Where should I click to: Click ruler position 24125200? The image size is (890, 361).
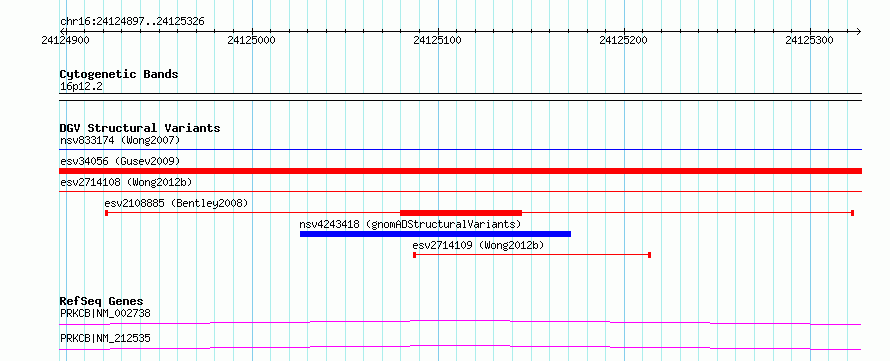coord(624,40)
